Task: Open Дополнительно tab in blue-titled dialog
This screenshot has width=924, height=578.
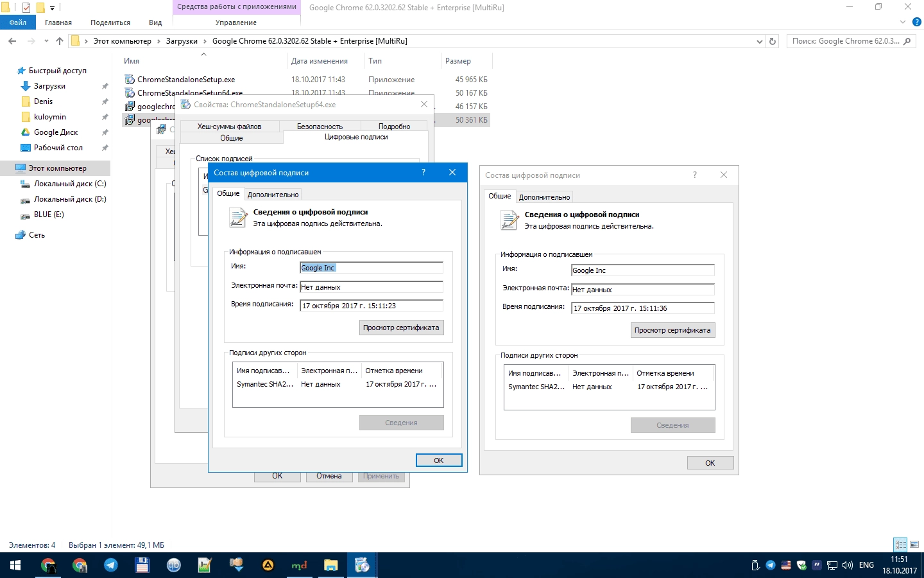Action: 273,195
